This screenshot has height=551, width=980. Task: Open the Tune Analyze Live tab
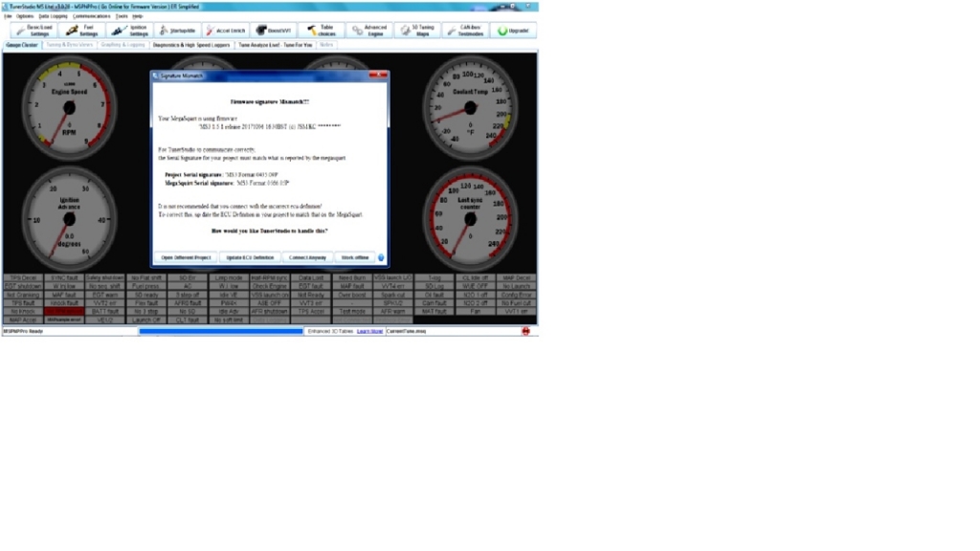pyautogui.click(x=275, y=45)
